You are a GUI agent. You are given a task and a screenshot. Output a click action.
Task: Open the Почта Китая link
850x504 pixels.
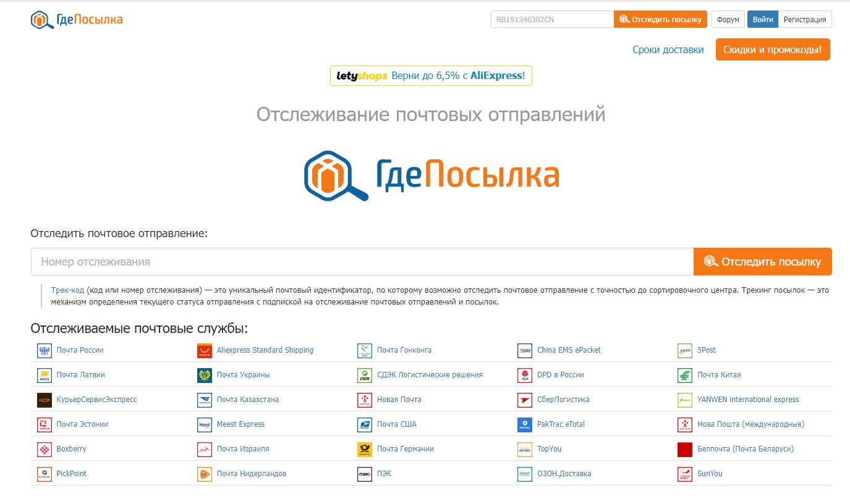pos(719,375)
